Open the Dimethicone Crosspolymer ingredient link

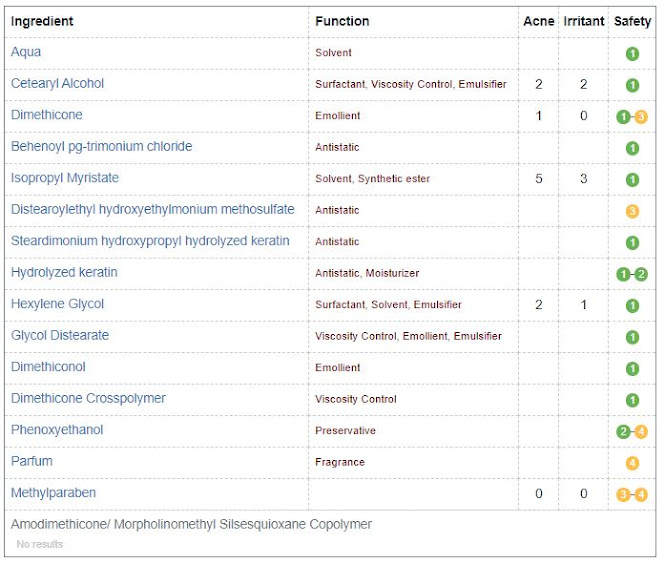88,399
